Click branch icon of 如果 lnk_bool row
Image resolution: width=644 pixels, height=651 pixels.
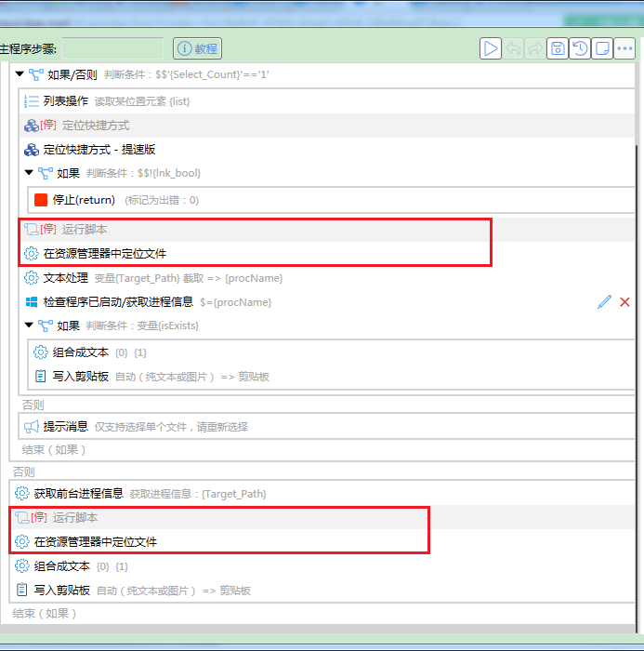[46, 173]
